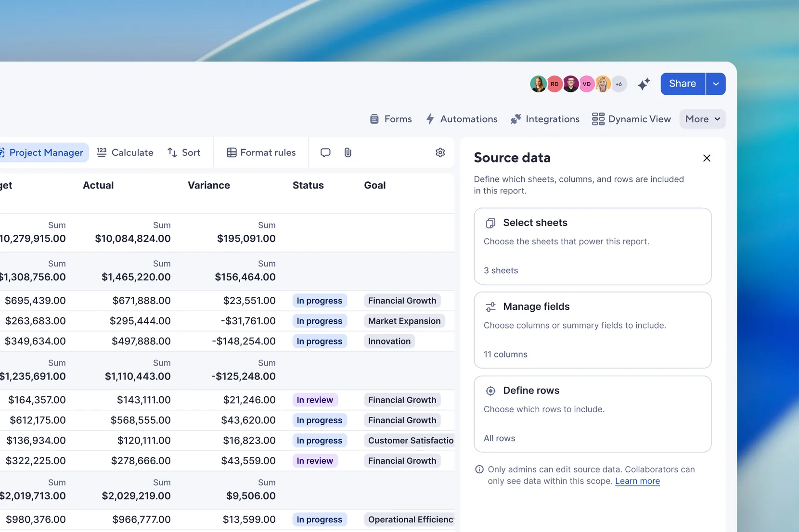The width and height of the screenshot is (799, 532).
Task: Click the first collaborator avatar photo
Action: point(538,84)
